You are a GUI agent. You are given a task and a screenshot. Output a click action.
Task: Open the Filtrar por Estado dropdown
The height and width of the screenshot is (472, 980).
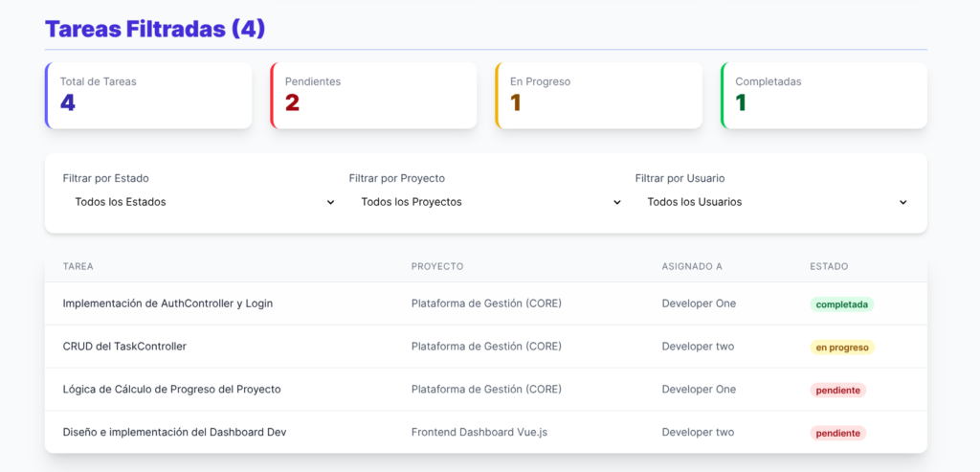click(199, 202)
